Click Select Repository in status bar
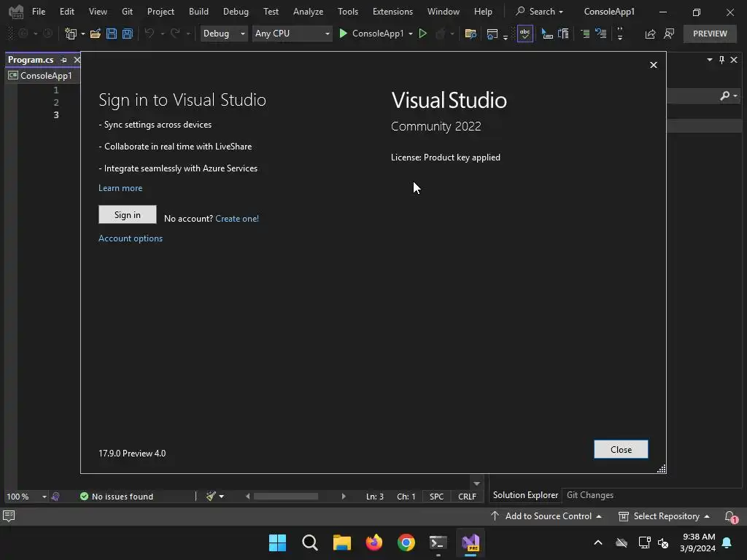747x560 pixels. pyautogui.click(x=664, y=516)
